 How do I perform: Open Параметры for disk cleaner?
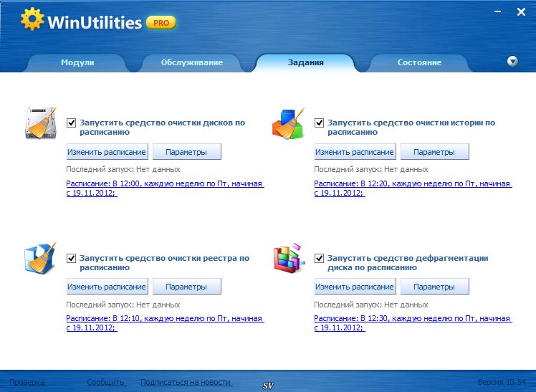[x=186, y=152]
